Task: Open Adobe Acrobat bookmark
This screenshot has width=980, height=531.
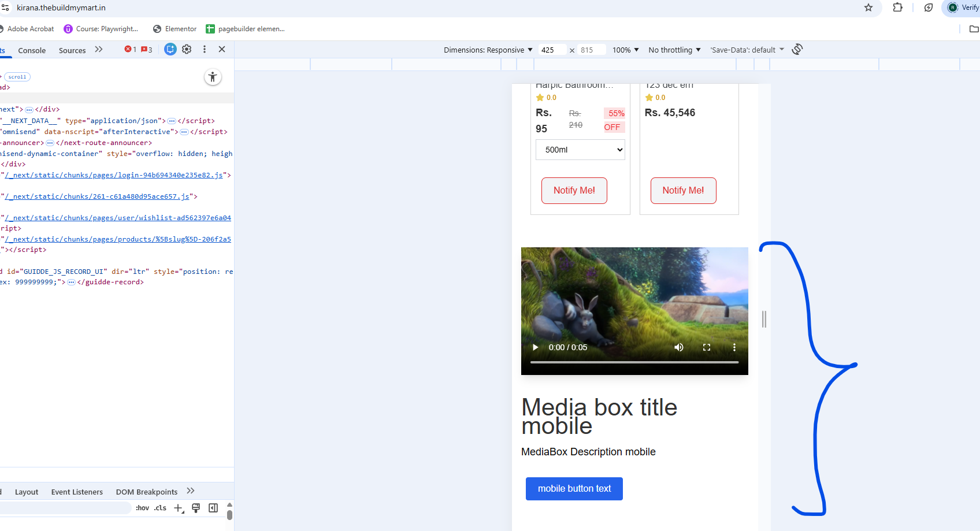Action: tap(27, 29)
